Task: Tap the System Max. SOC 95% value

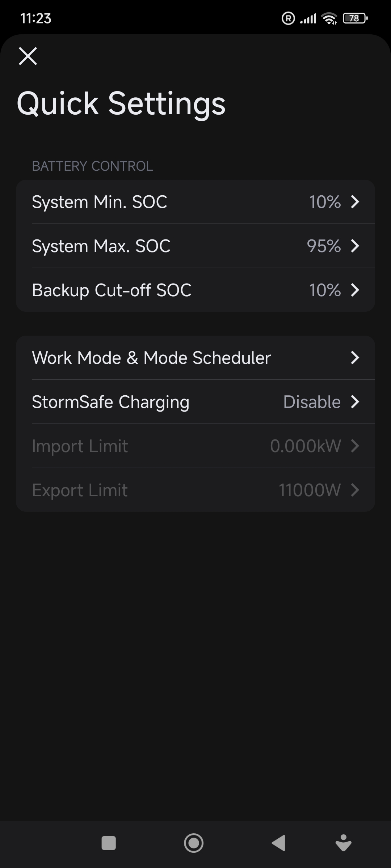Action: point(324,246)
